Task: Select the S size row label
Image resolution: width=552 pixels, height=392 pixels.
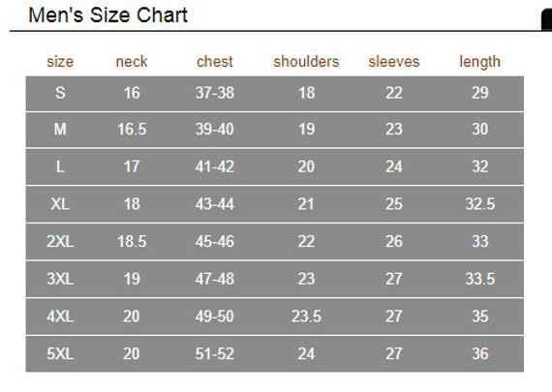Action: click(x=60, y=93)
